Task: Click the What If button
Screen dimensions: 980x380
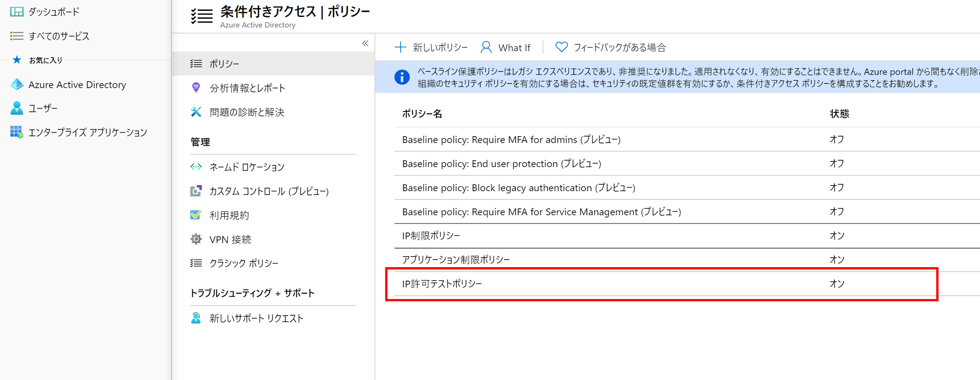Action: point(505,47)
